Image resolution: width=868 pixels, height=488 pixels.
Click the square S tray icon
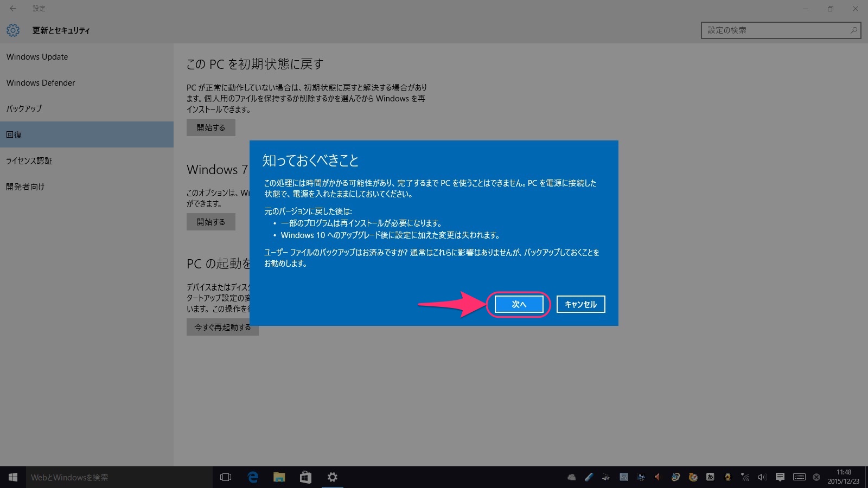(x=624, y=477)
